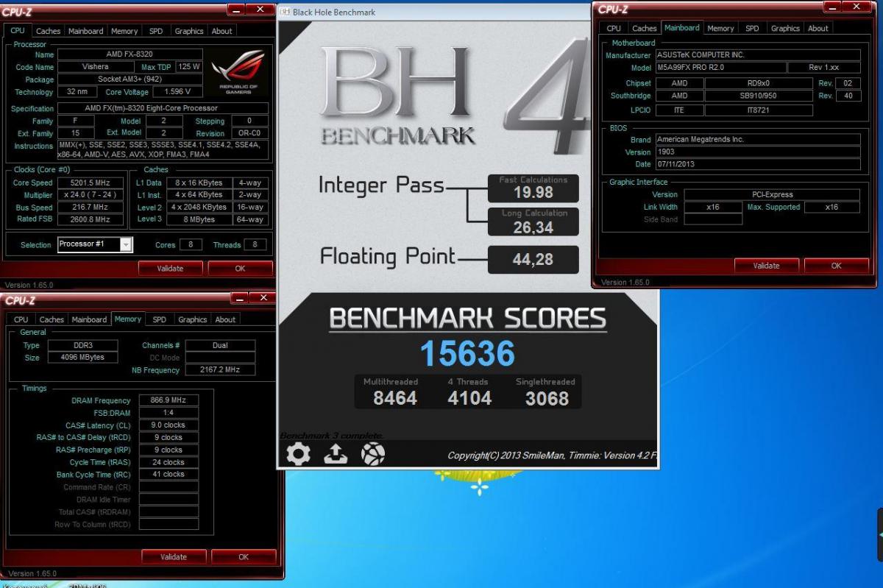Open SPD tab in top-left CPU-Z window
This screenshot has width=883, height=588.
[x=156, y=31]
